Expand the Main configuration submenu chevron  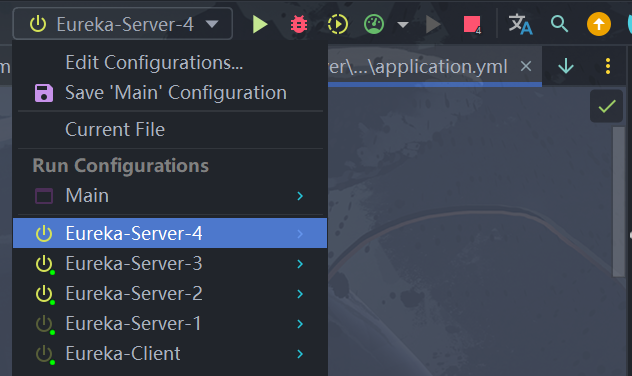point(300,196)
